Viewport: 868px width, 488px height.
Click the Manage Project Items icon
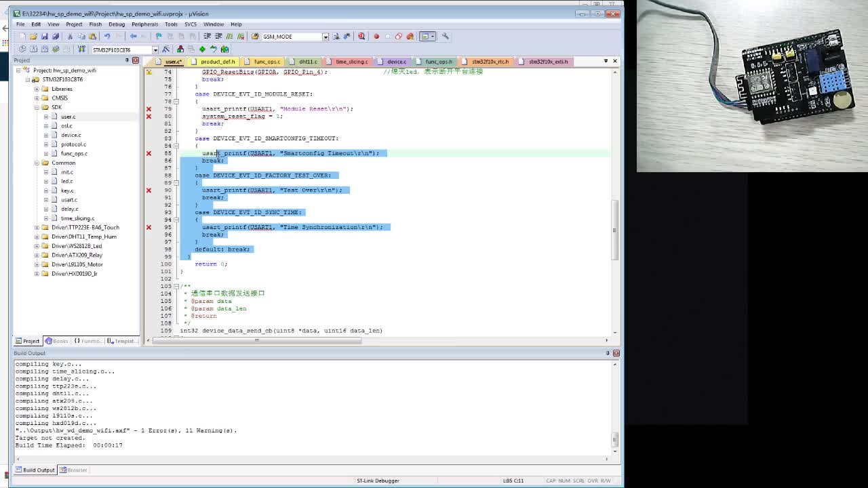(180, 49)
